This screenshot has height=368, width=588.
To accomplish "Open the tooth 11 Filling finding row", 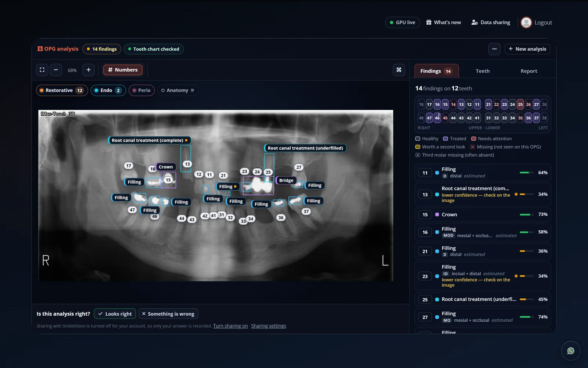I will click(x=483, y=173).
